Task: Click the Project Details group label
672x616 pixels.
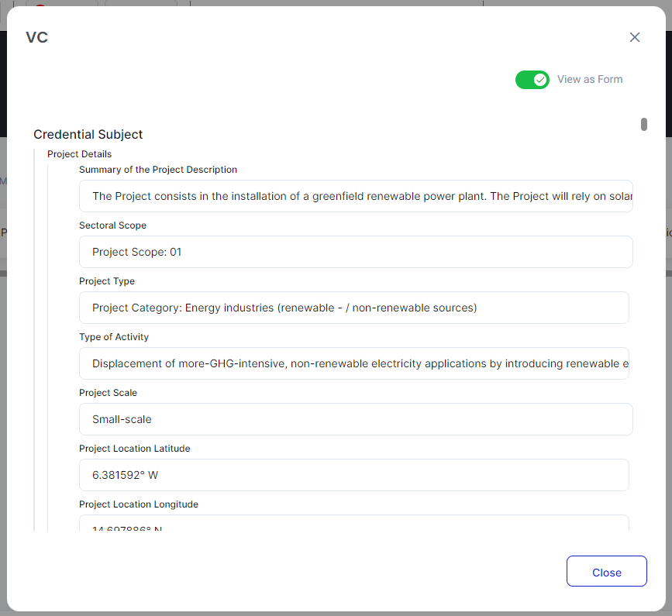Action: (x=80, y=154)
